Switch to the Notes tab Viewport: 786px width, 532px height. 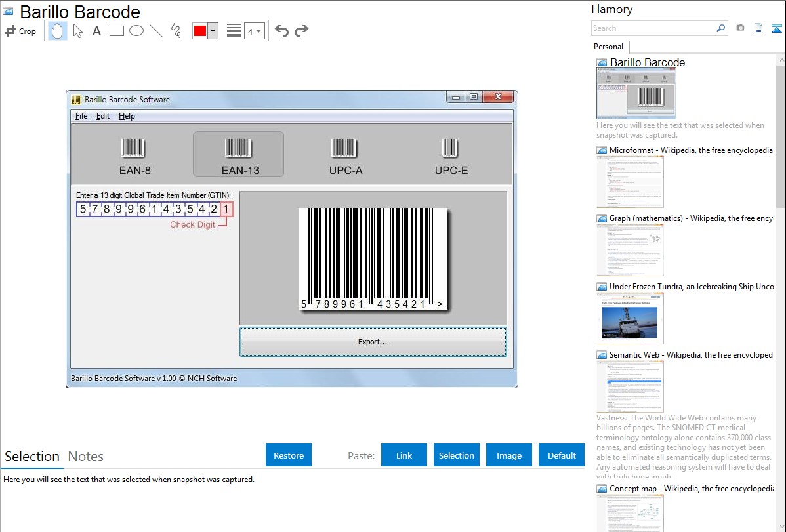pyautogui.click(x=85, y=457)
